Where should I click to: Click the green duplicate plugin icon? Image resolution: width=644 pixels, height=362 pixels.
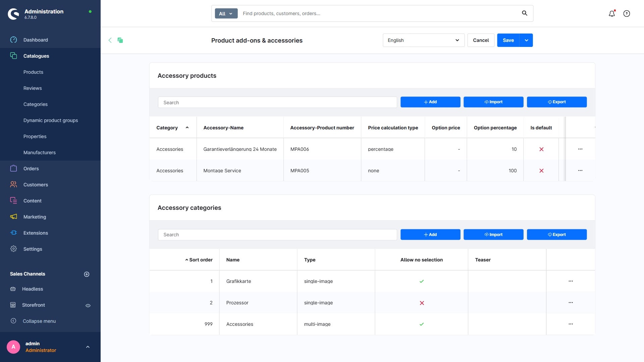pos(120,40)
